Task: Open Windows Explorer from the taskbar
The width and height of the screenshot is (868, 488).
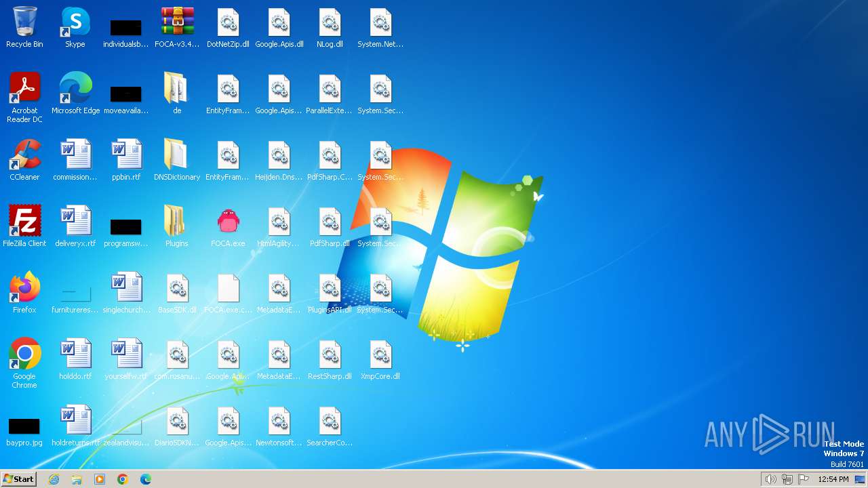Action: pyautogui.click(x=77, y=479)
